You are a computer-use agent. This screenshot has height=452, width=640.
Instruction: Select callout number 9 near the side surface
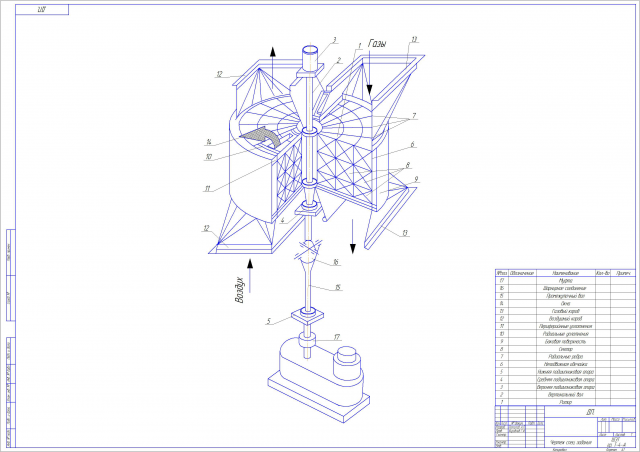[x=416, y=179]
